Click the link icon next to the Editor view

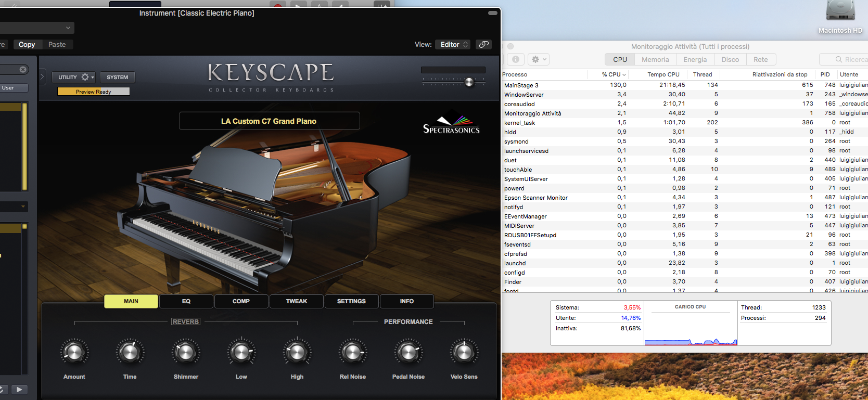click(x=484, y=44)
